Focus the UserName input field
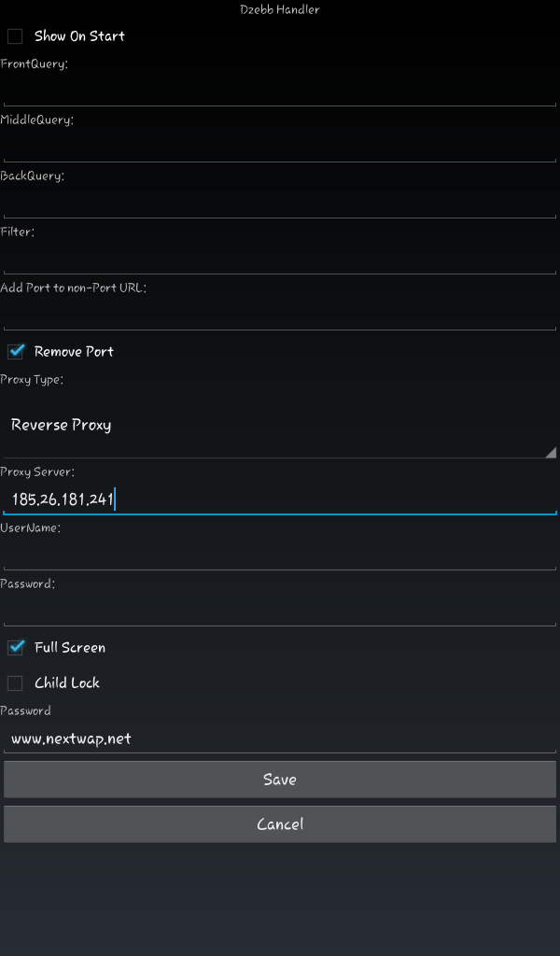This screenshot has width=560, height=956. click(280, 555)
